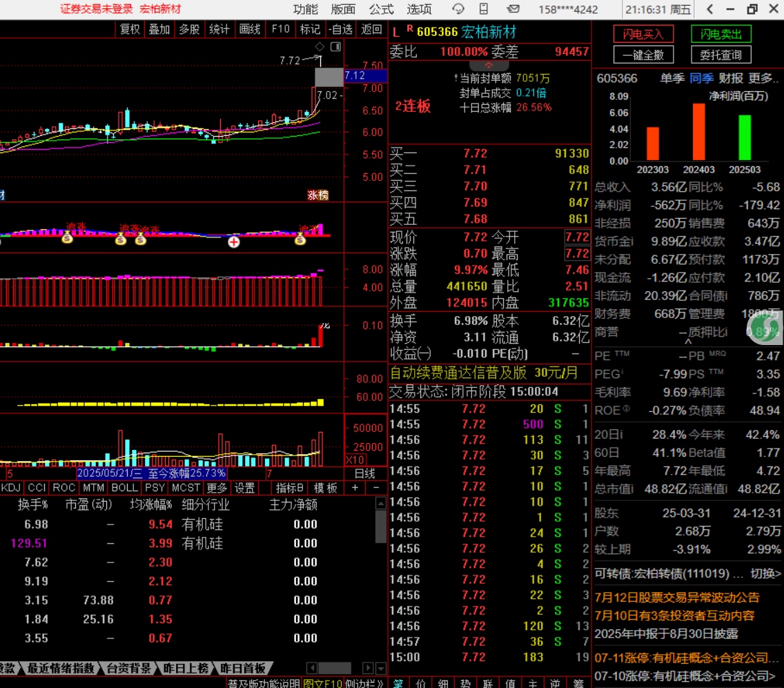Click the 返回 return button
The image size is (784, 688).
point(371,30)
